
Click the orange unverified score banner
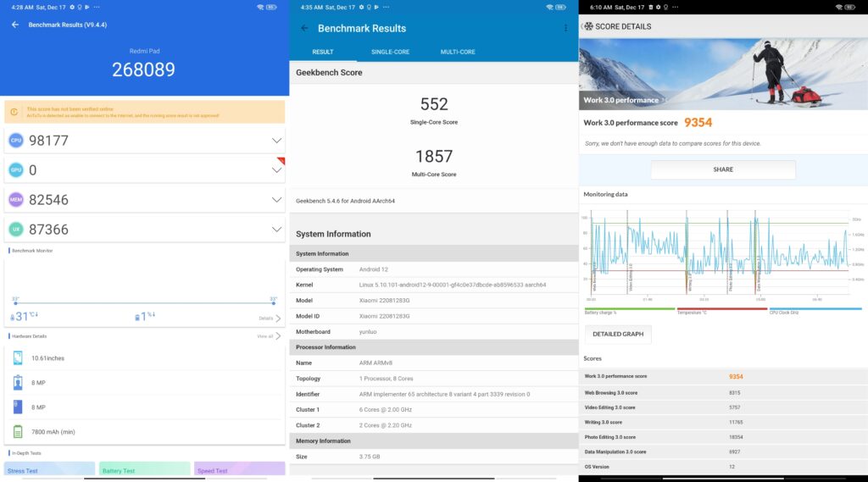(x=144, y=112)
